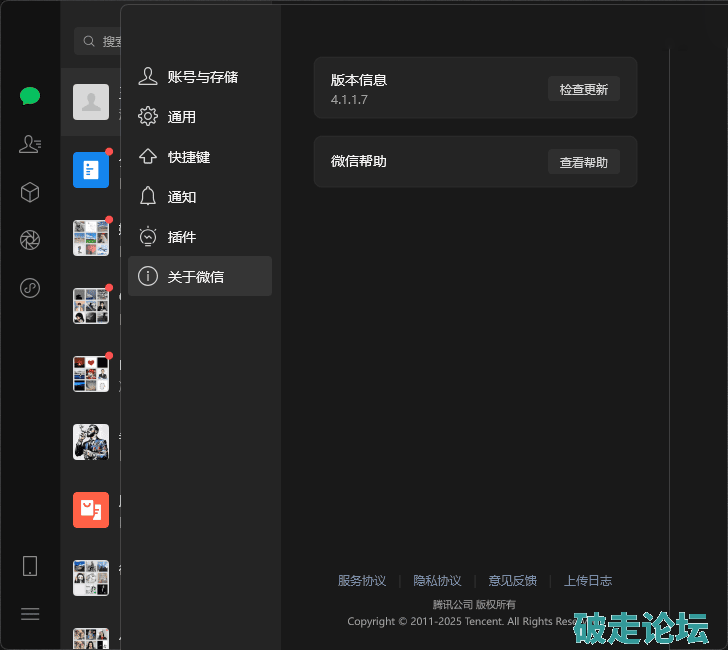The width and height of the screenshot is (728, 650).
Task: Open Favorites cube icon in sidebar
Action: point(30,192)
